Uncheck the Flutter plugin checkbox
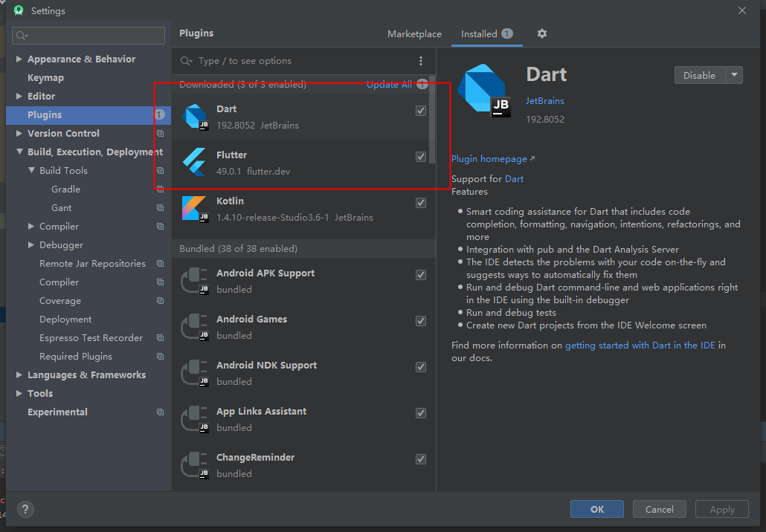This screenshot has height=532, width=766. pos(421,157)
